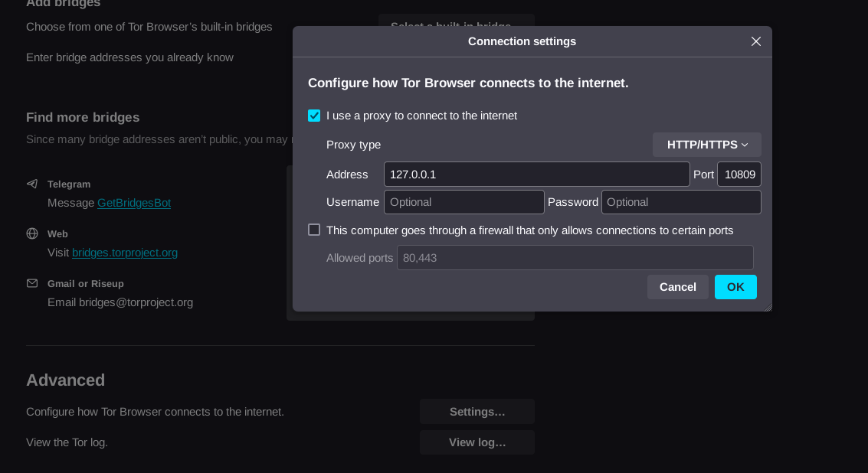Open the Proxy type HTTP/HTTPS dropdown
The width and height of the screenshot is (868, 473).
coord(706,145)
